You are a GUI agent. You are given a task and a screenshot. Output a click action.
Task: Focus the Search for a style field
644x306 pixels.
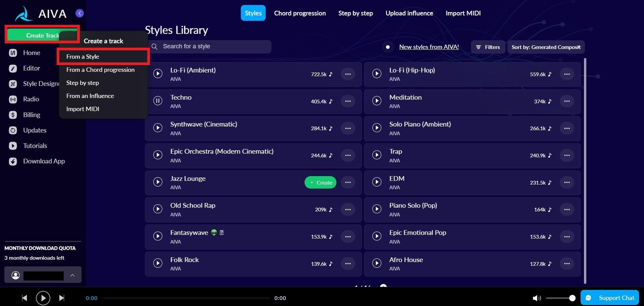[x=210, y=47]
